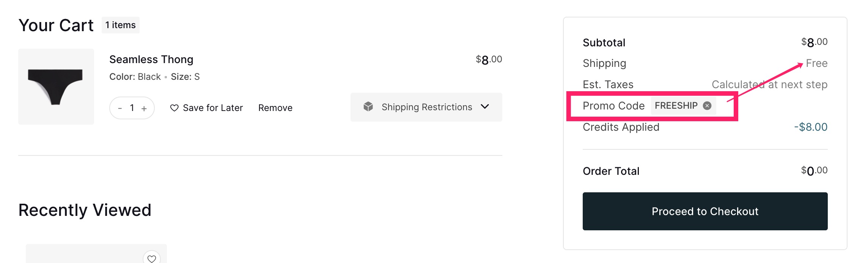Click the "1 items" cart count badge

coord(120,25)
